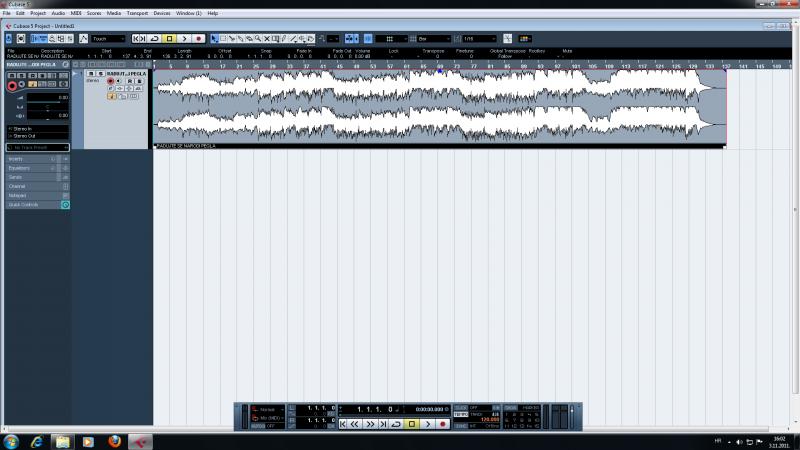Image resolution: width=800 pixels, height=450 pixels.
Task: Click Rewind button in transport panel
Action: click(355, 424)
